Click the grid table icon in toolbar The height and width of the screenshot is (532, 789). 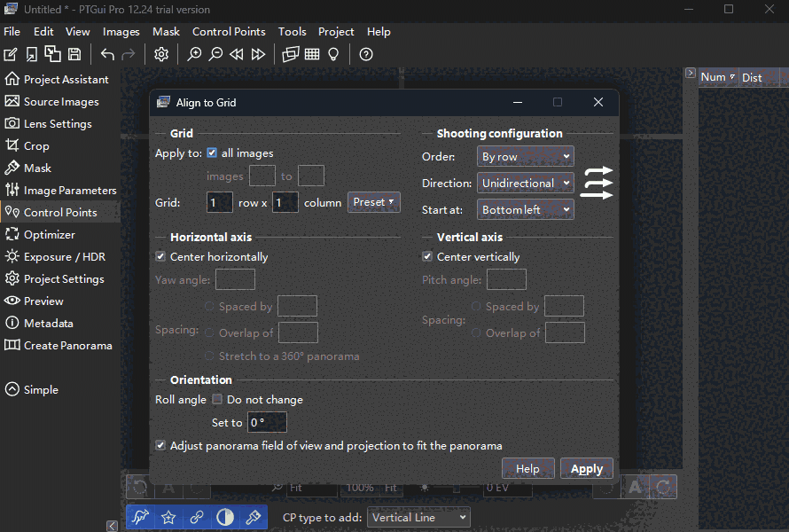point(312,54)
